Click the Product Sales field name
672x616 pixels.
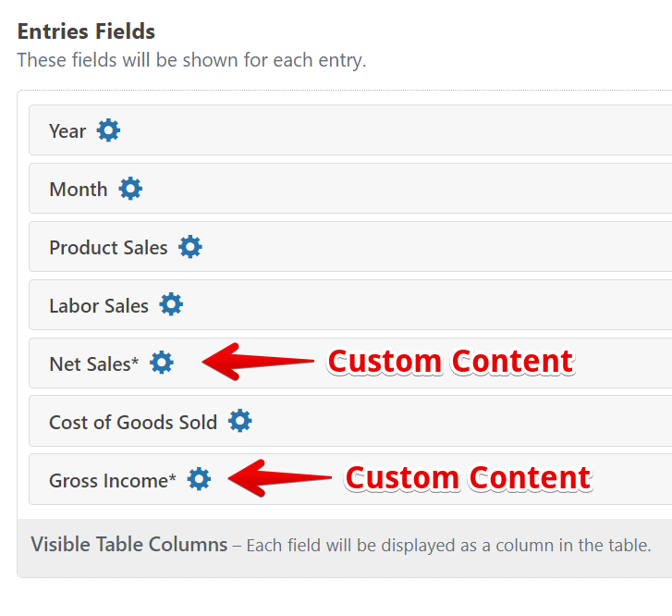click(x=108, y=248)
